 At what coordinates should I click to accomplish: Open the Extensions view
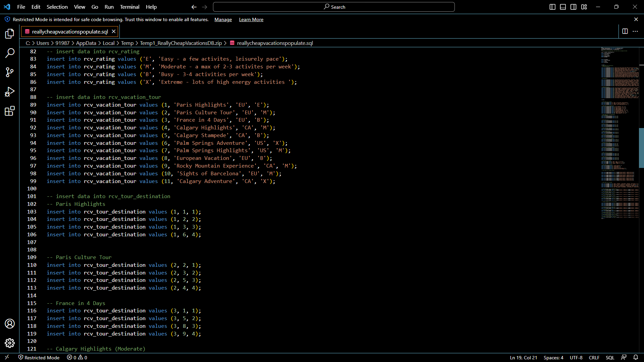coord(10,111)
